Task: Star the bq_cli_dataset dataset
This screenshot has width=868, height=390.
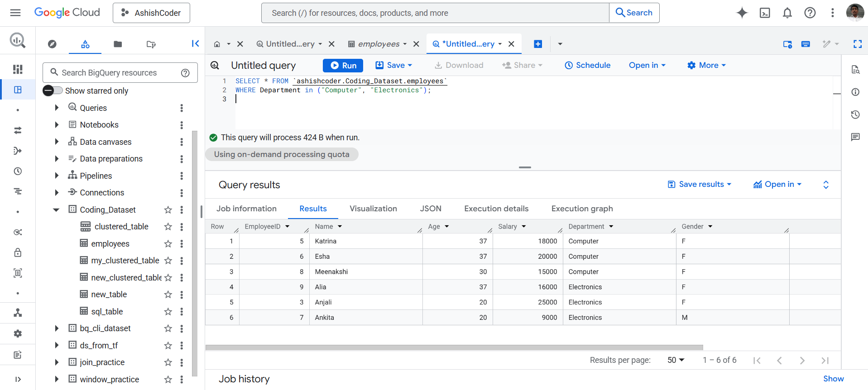Action: point(168,328)
